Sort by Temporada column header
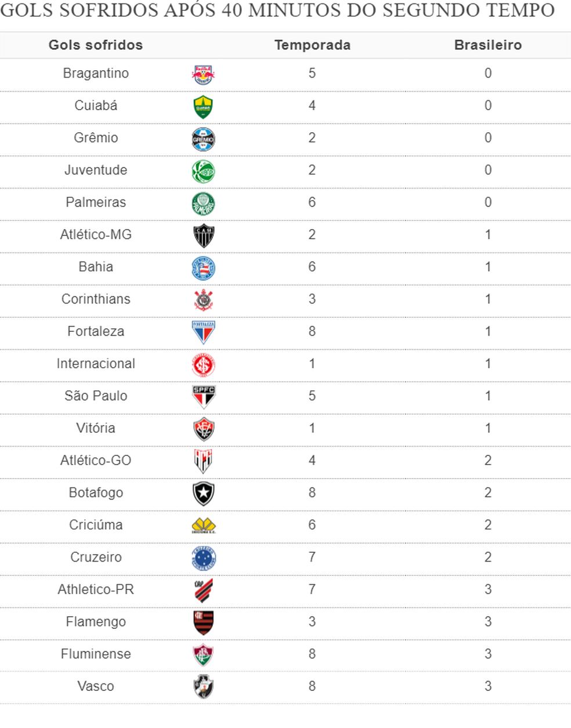This screenshot has height=728, width=571. point(312,45)
